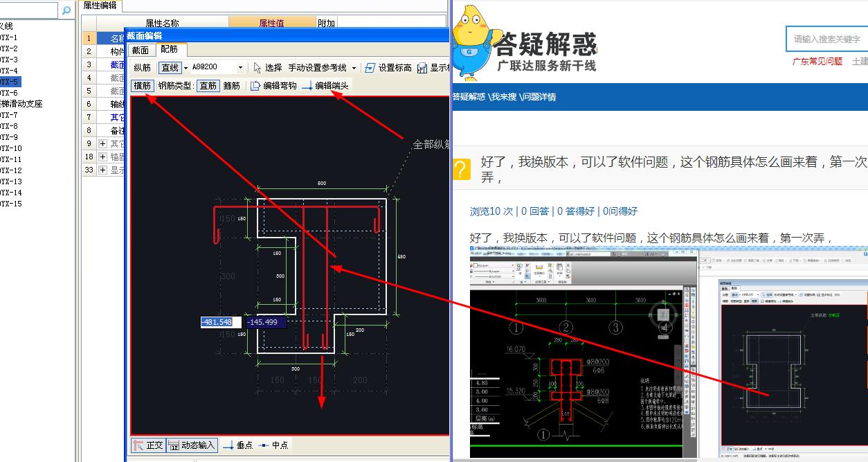The width and height of the screenshot is (868, 462).
Task: Select property row number 6
Action: point(89,104)
